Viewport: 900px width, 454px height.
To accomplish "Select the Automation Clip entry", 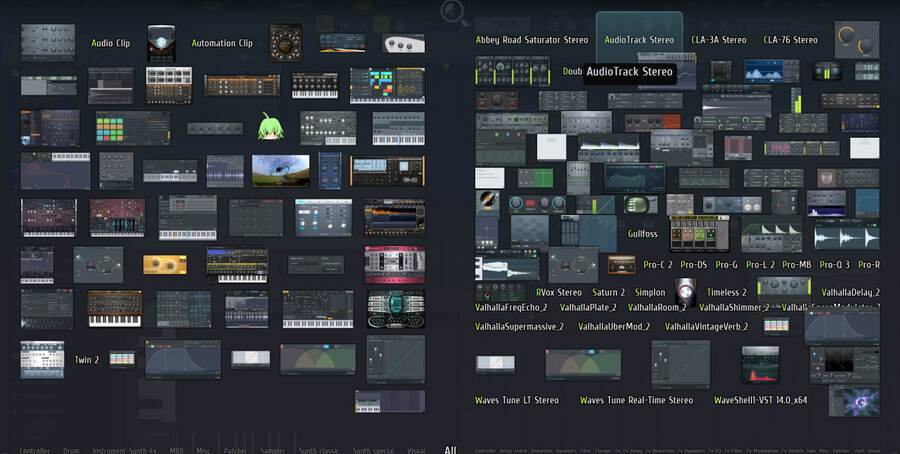I will [221, 43].
